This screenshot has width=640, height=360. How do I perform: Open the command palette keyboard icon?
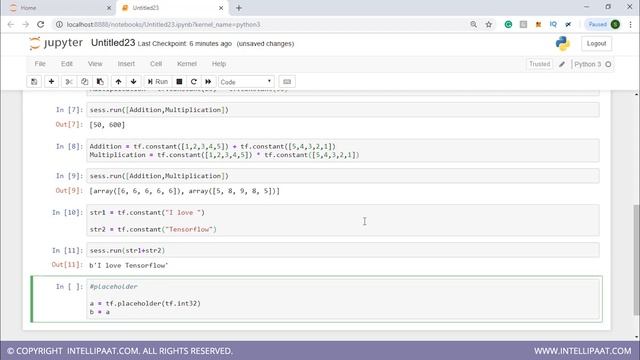tap(287, 82)
